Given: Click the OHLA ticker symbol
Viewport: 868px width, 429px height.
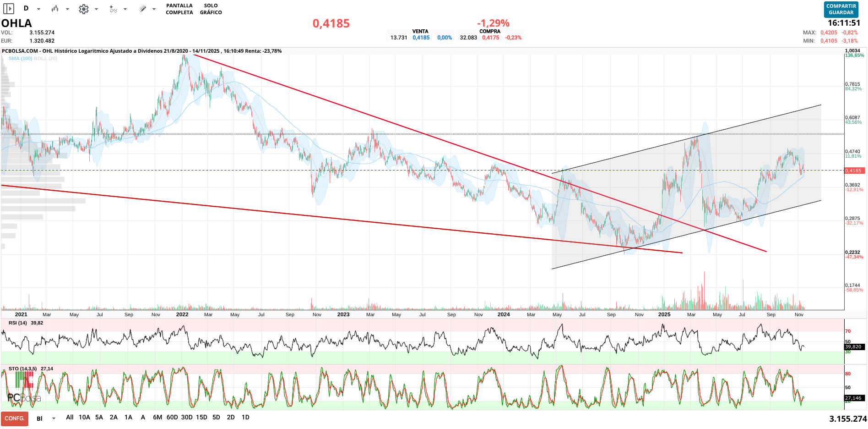Looking at the screenshot, I should click(x=16, y=23).
